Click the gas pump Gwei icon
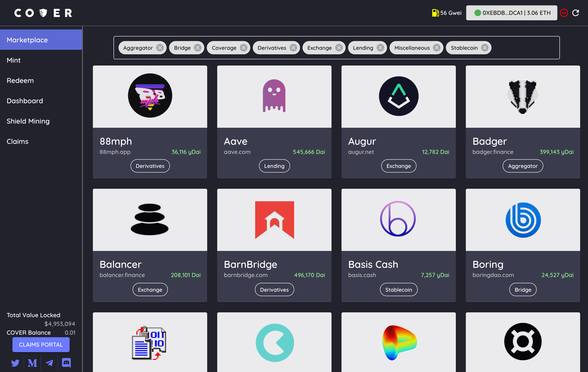Screen dimensions: 588x372 [435, 13]
